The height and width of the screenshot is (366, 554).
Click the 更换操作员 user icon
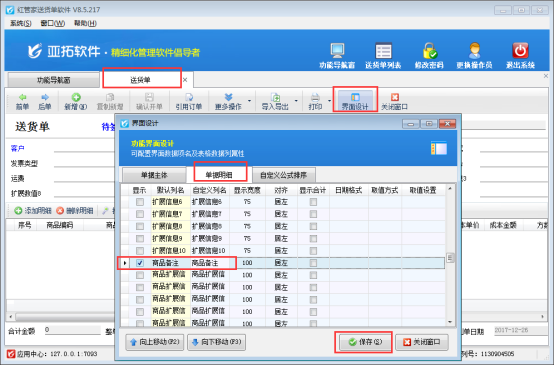475,51
